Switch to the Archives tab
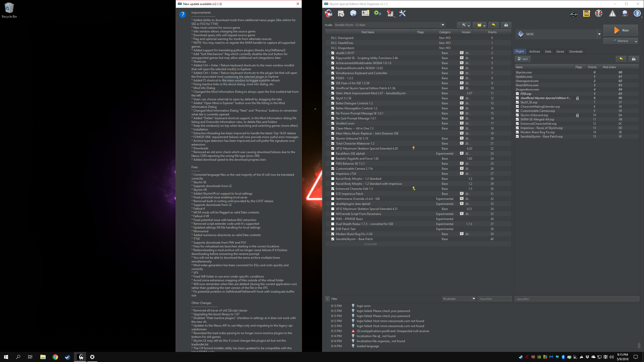The height and width of the screenshot is (362, 644). pyautogui.click(x=535, y=51)
